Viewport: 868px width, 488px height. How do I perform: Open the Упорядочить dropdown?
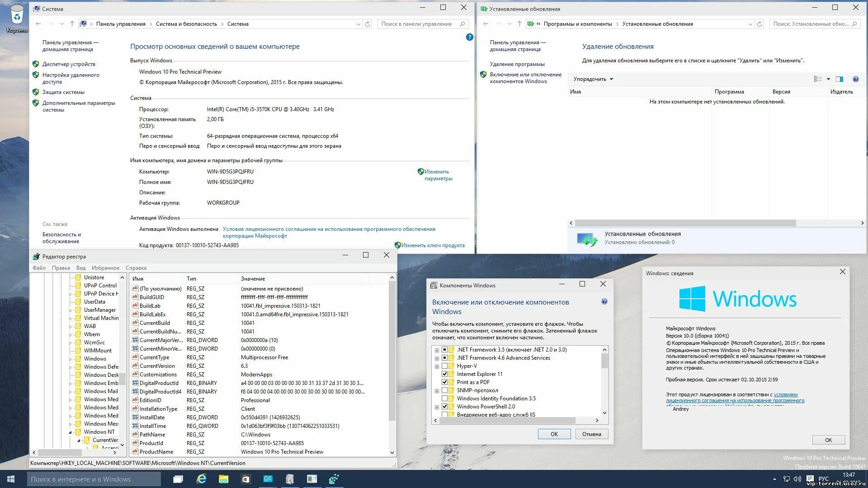pos(593,79)
